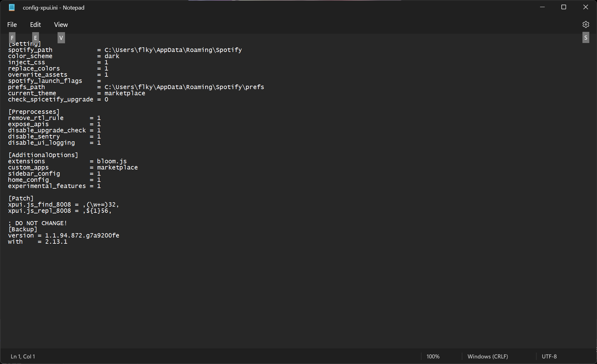This screenshot has width=597, height=364.
Task: Click the S access key badge below the gear
Action: coord(586,37)
